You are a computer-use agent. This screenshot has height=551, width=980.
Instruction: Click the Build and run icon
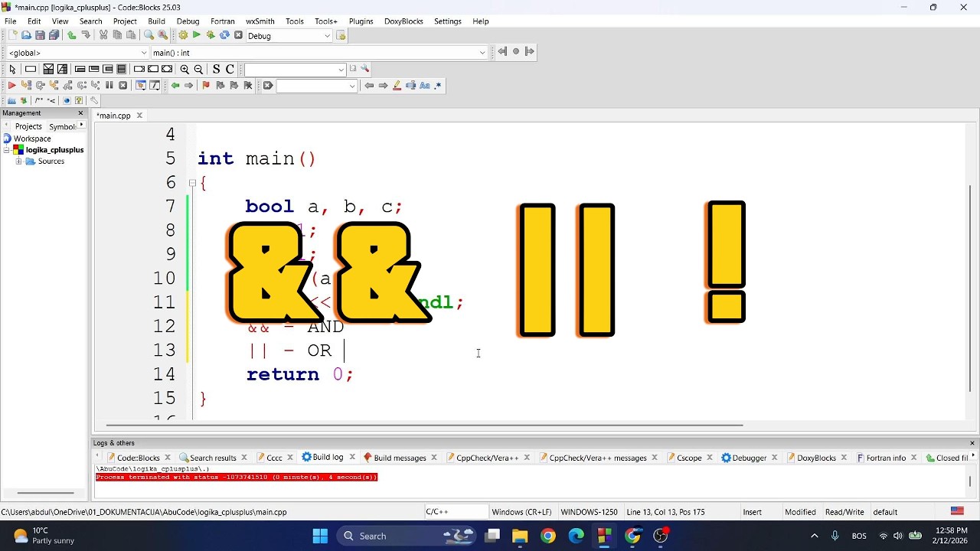tap(211, 35)
